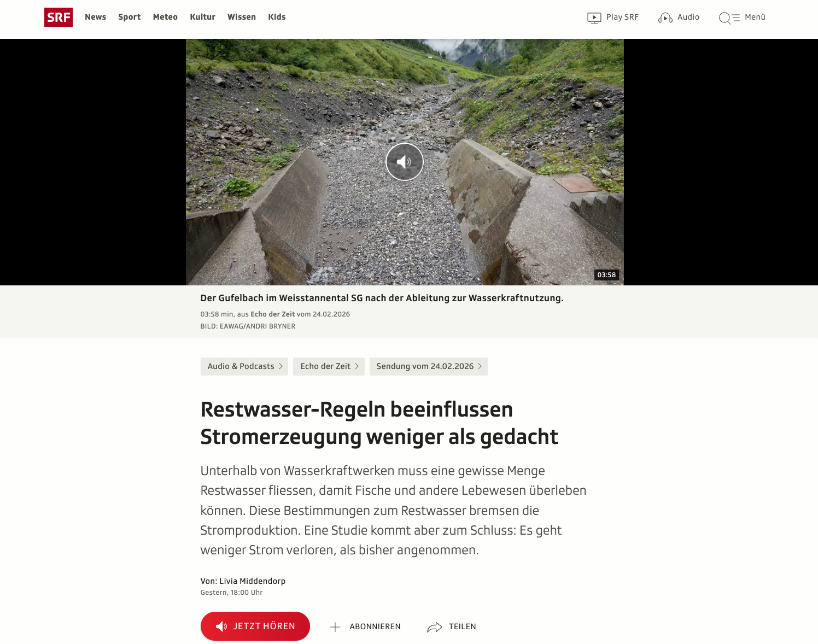
Task: Open Sendung vom 24.02.2026 breadcrumb
Action: (x=429, y=366)
